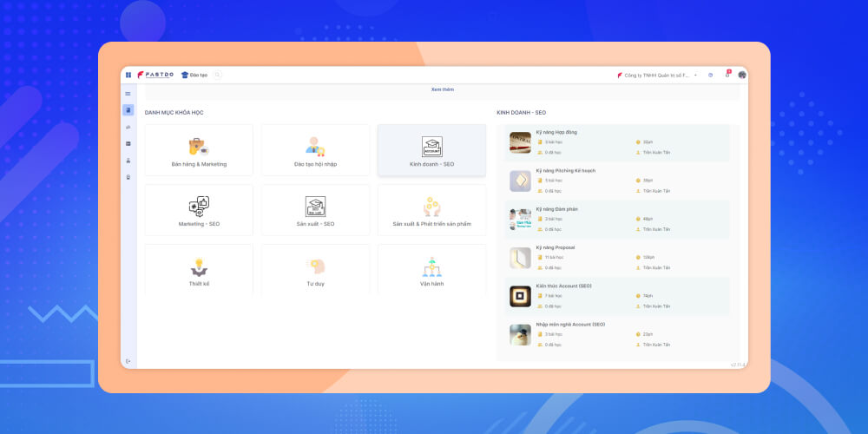Click the Kỹ năng Hợp đồng course thumbnail
The height and width of the screenshot is (434, 868).
pyautogui.click(x=520, y=142)
